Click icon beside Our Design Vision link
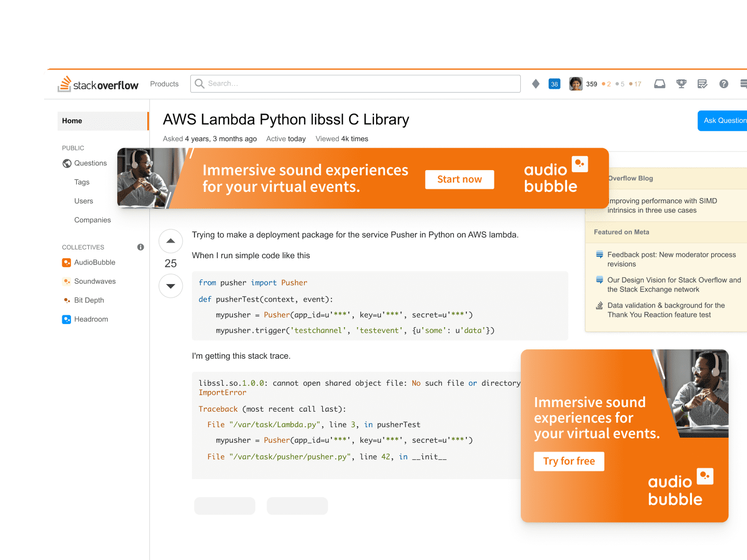This screenshot has width=747, height=560. [x=599, y=280]
